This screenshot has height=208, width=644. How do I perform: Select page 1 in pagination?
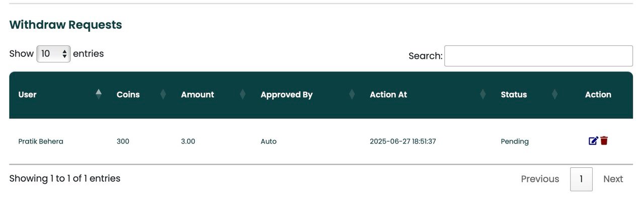581,179
